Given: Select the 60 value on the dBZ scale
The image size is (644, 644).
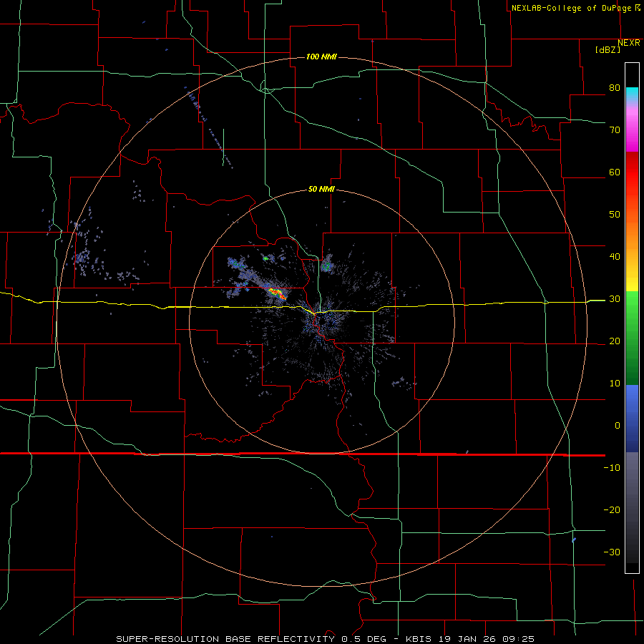Looking at the screenshot, I should coord(615,172).
